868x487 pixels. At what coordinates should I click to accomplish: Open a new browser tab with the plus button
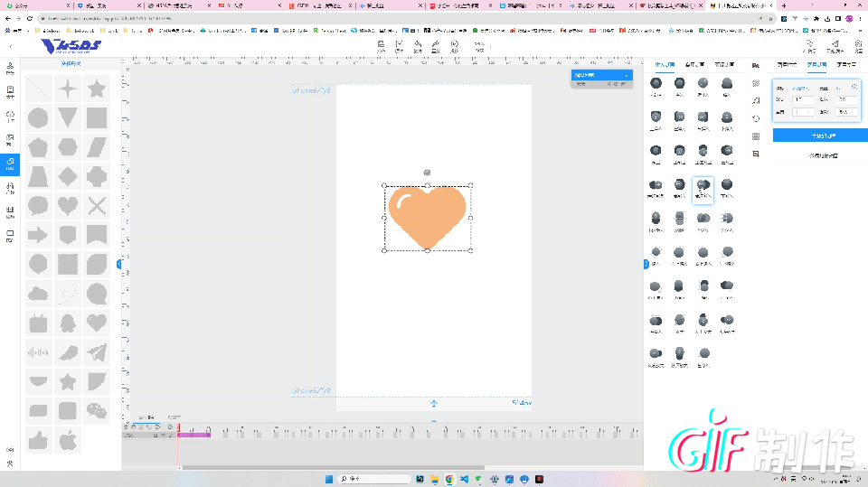784,5
